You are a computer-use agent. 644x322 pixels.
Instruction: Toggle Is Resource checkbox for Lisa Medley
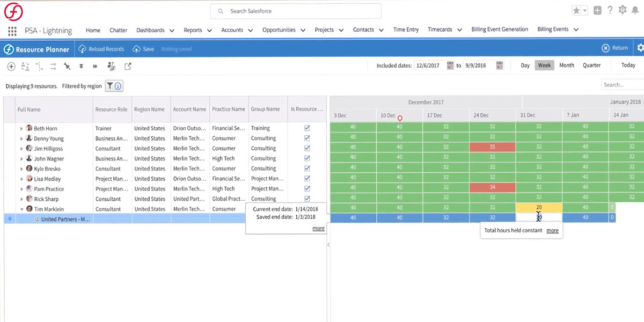click(307, 179)
